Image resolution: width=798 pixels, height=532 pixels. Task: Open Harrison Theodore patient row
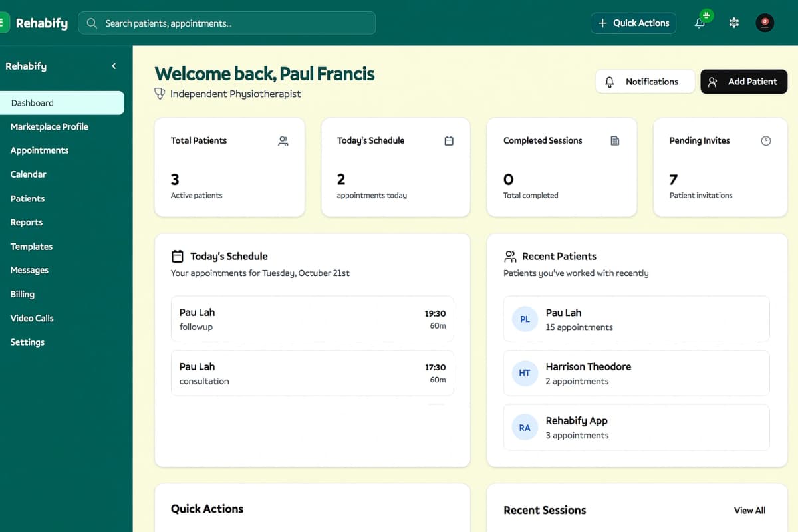pyautogui.click(x=636, y=373)
